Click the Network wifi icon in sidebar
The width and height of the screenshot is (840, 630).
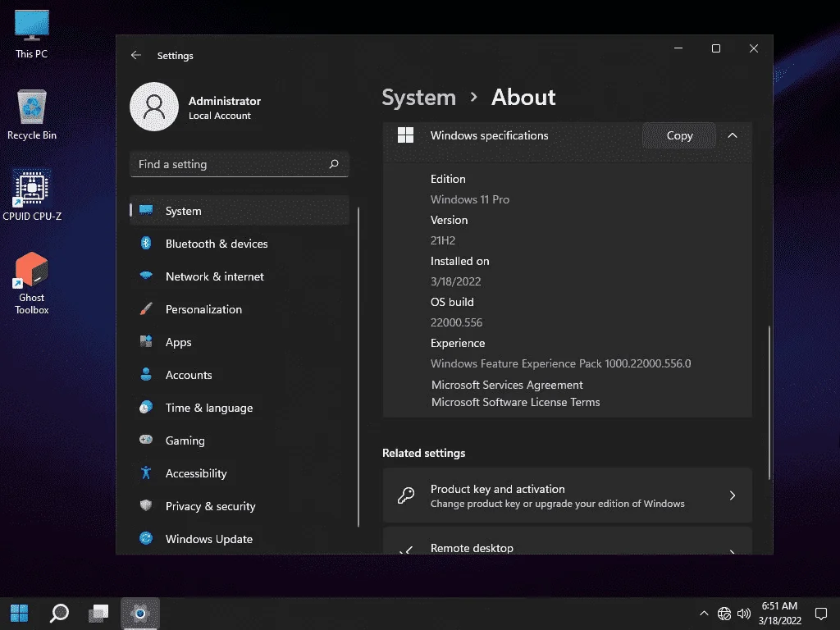[x=146, y=276]
